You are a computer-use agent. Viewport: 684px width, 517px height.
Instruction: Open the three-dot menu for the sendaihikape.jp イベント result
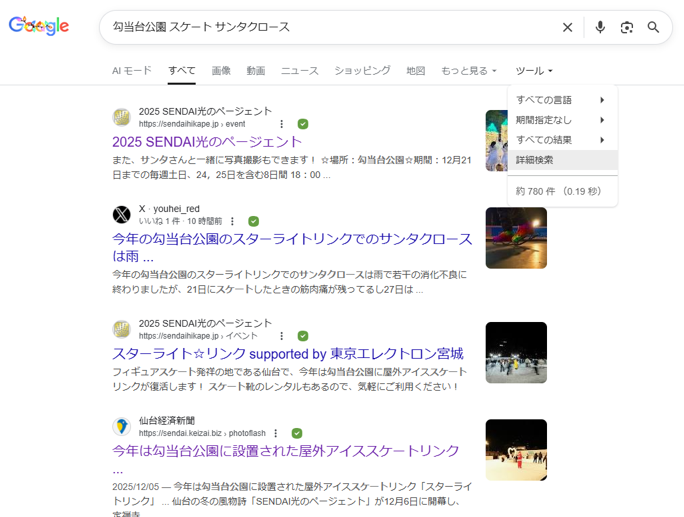click(x=281, y=336)
